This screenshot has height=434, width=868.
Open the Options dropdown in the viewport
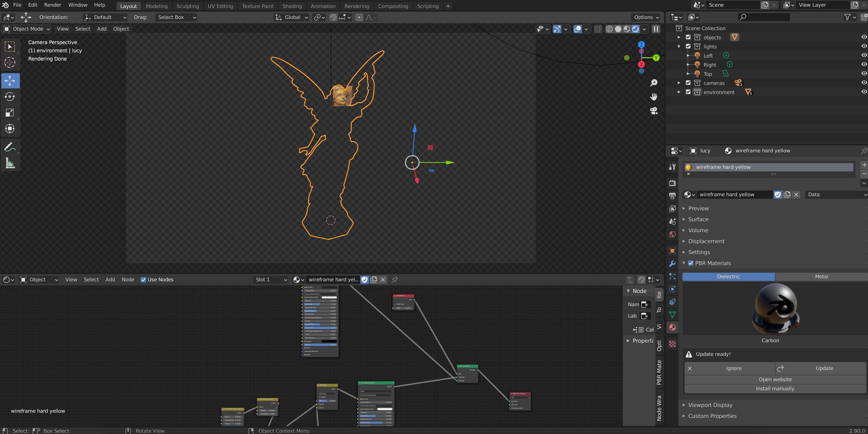(x=646, y=17)
